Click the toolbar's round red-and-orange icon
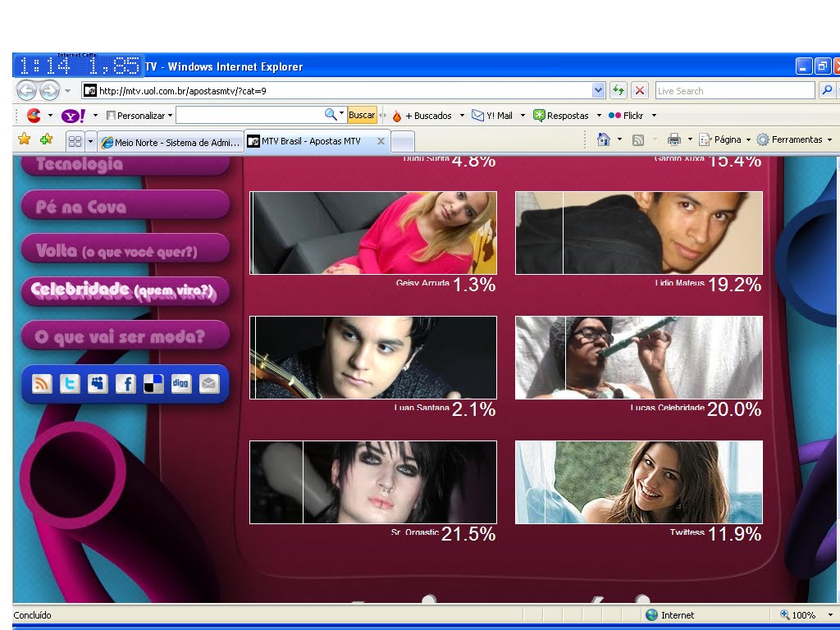 point(34,115)
